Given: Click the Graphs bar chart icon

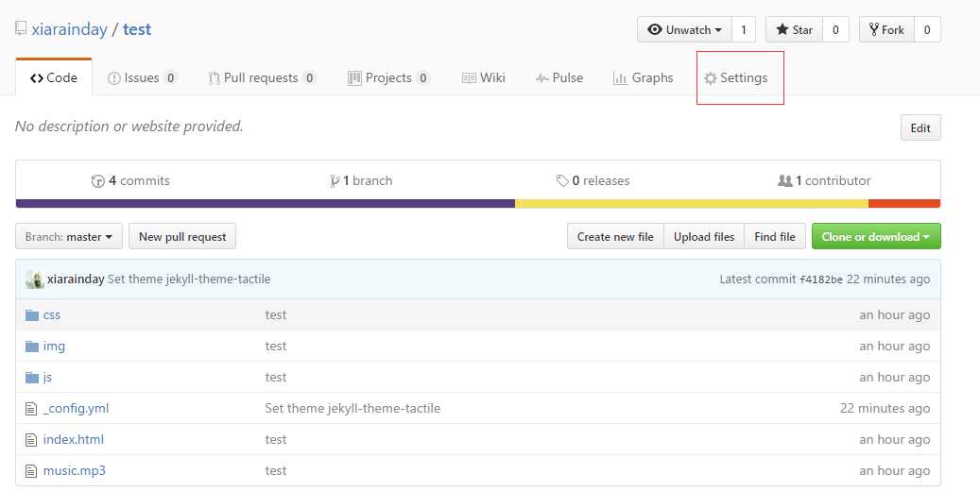Looking at the screenshot, I should click(619, 78).
